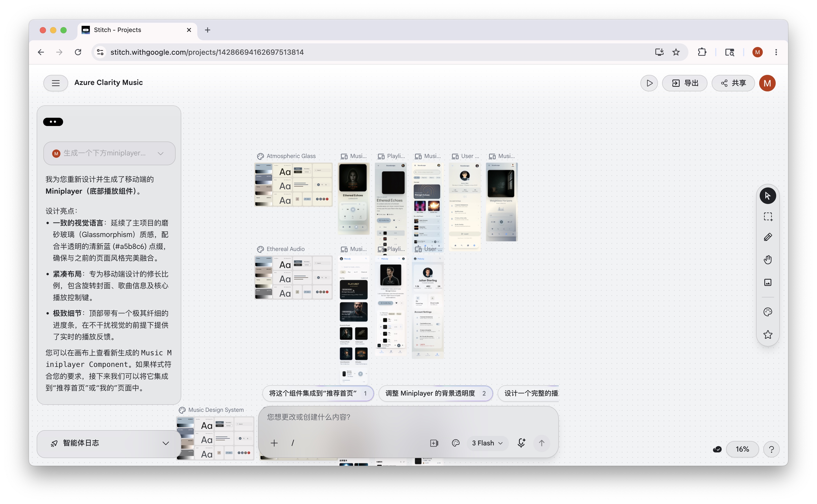Screen dimensions: 817x504
Task: Select the marquee selection tool
Action: (x=767, y=217)
